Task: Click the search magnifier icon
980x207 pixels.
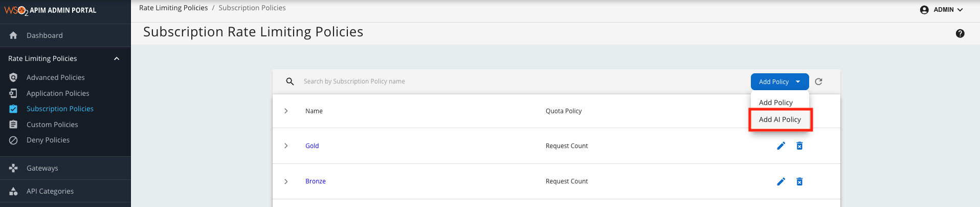Action: click(x=290, y=81)
